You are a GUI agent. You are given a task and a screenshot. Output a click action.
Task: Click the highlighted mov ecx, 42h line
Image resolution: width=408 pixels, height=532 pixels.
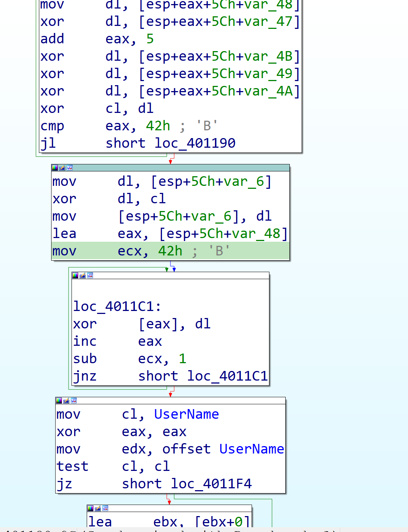tap(170, 251)
